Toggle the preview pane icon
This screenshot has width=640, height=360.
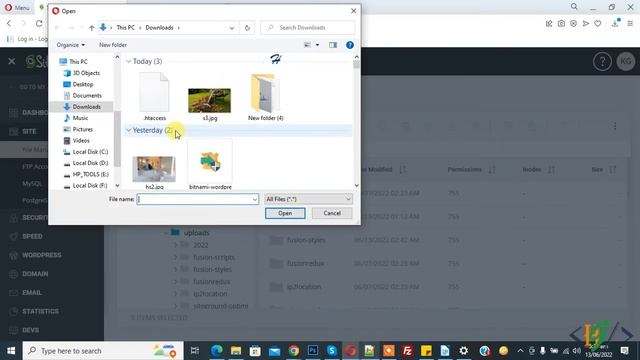coord(333,45)
